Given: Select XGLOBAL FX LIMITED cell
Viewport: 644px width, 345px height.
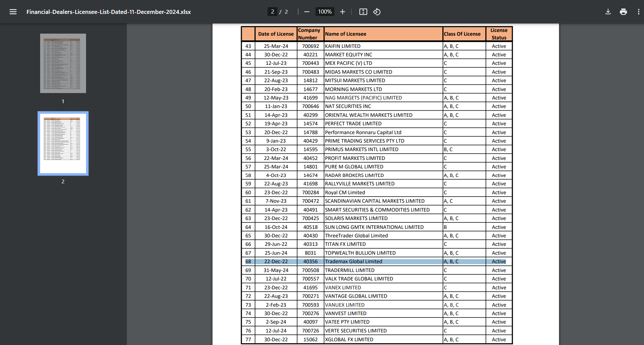Looking at the screenshot, I should coord(383,340).
